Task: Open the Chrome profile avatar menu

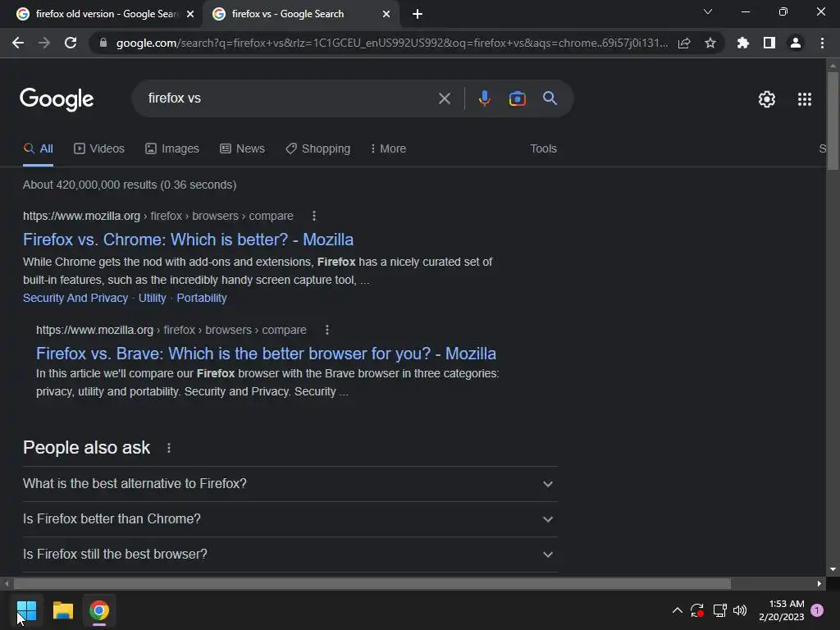Action: [796, 43]
